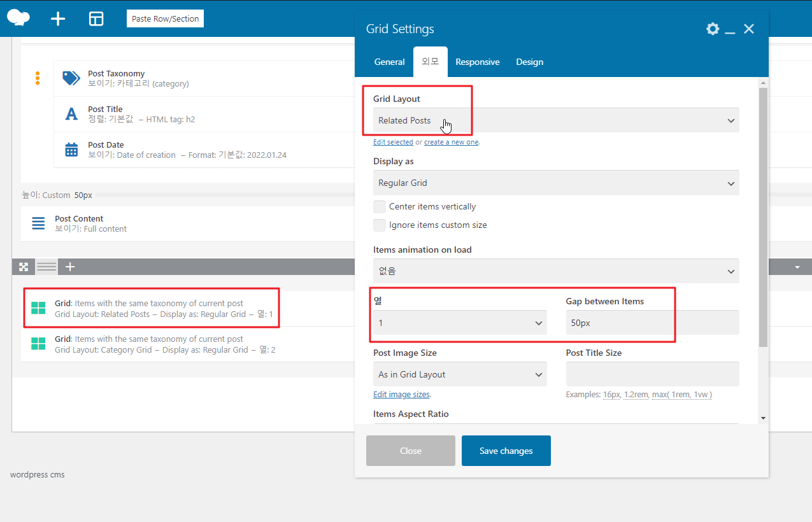This screenshot has height=522, width=812.
Task: Open Grid Layout Related Posts dropdown
Action: [x=556, y=120]
